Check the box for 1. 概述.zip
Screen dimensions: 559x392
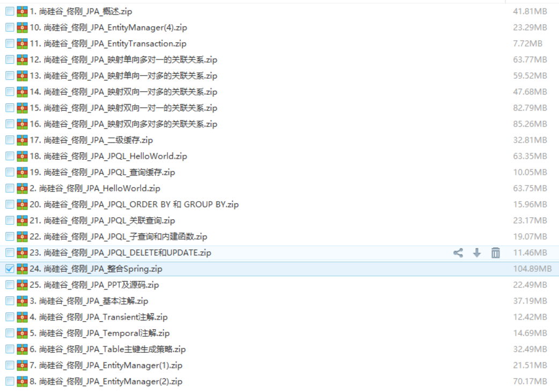10,11
